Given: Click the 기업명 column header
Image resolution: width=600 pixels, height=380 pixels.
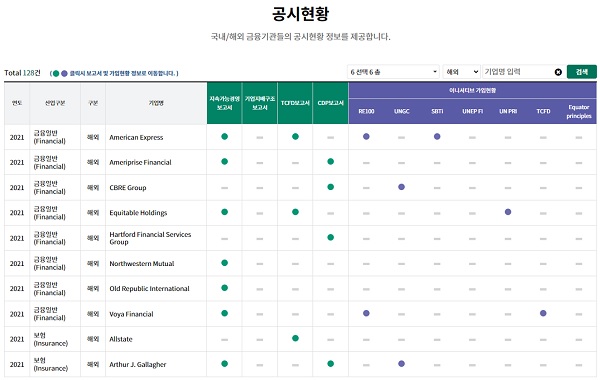Looking at the screenshot, I should click(x=156, y=103).
